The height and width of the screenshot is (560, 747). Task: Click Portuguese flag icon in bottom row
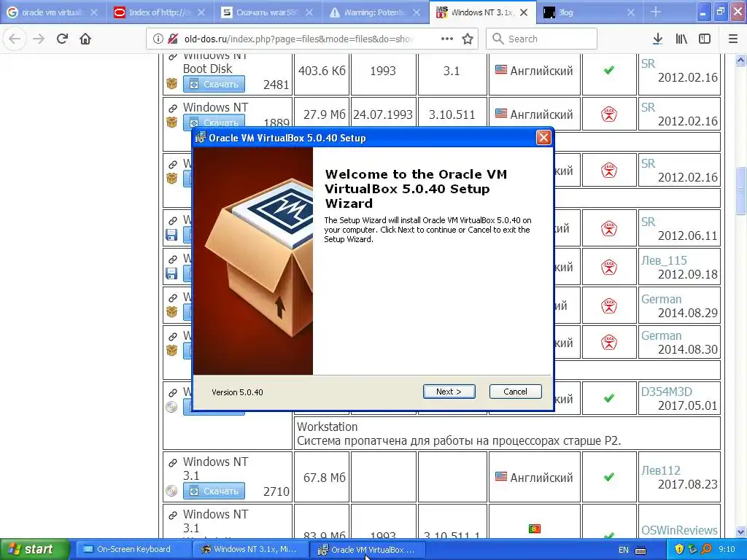(535, 529)
